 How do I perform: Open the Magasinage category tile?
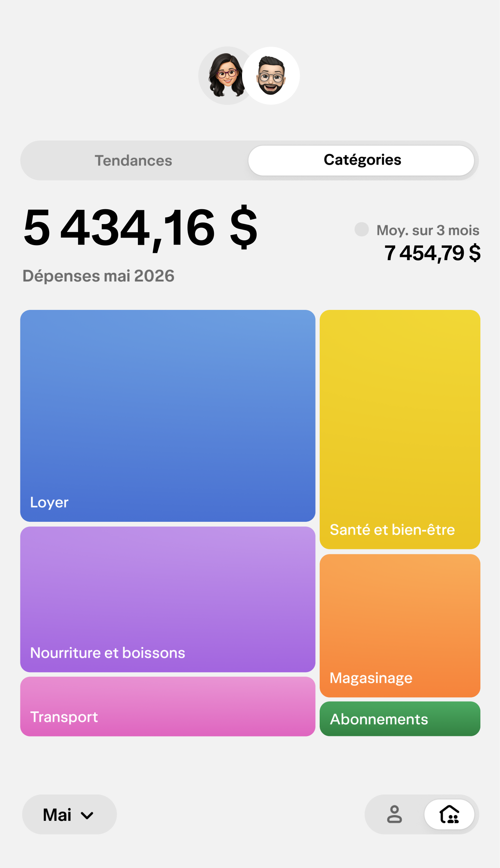coord(400,626)
